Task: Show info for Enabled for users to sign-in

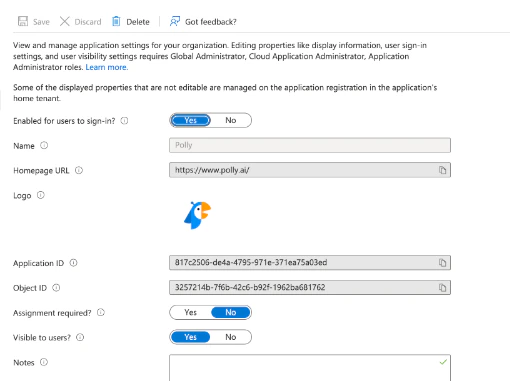Action: [x=124, y=121]
